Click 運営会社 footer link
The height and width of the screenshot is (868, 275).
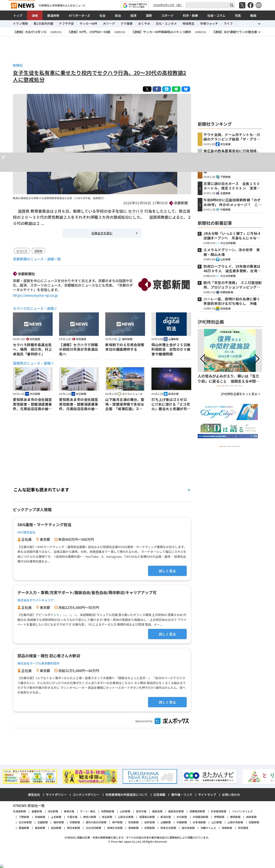34,795
